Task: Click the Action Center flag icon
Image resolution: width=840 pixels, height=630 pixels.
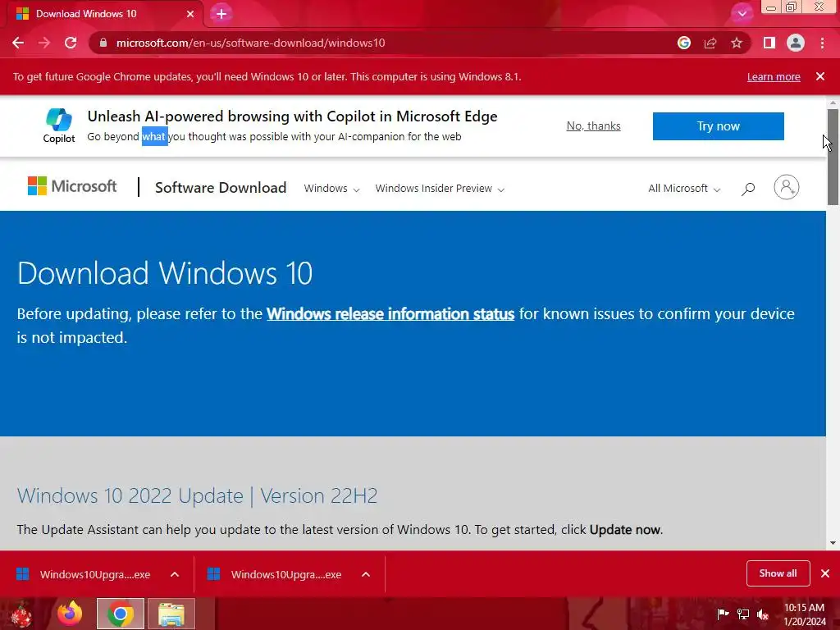Action: (723, 614)
